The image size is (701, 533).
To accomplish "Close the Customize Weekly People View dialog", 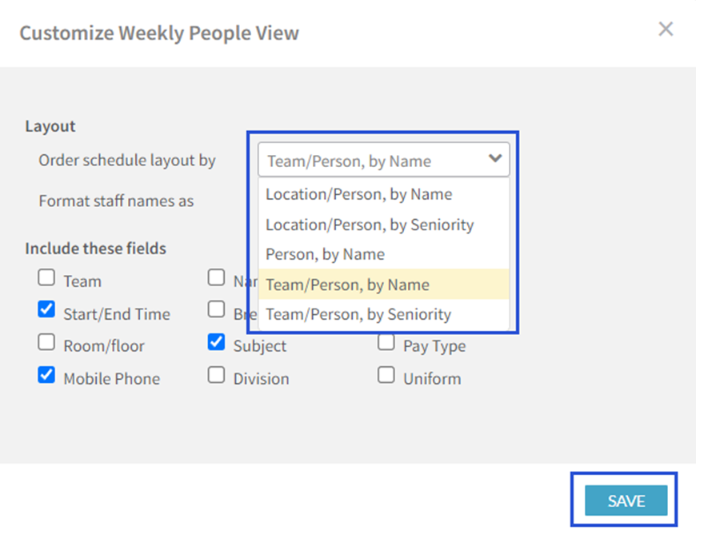I will [666, 29].
